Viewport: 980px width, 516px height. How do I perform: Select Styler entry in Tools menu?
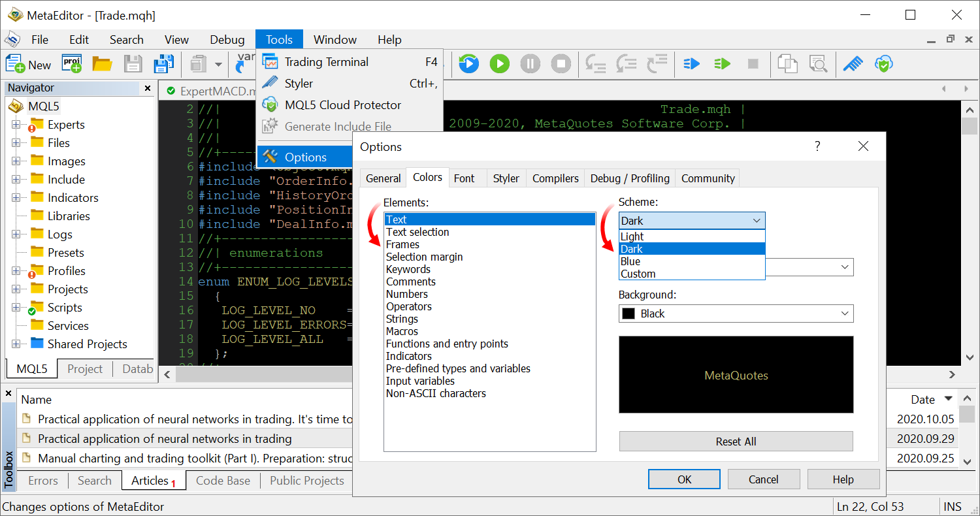tap(350, 84)
